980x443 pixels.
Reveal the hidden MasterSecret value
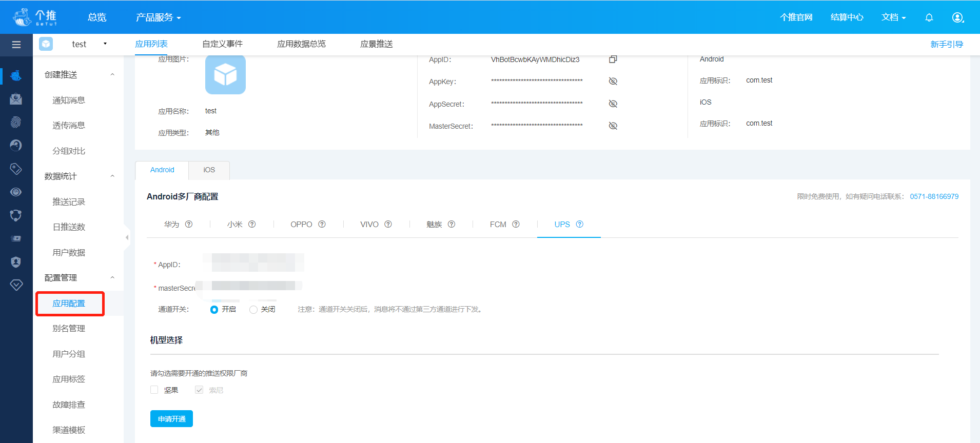[x=613, y=126]
